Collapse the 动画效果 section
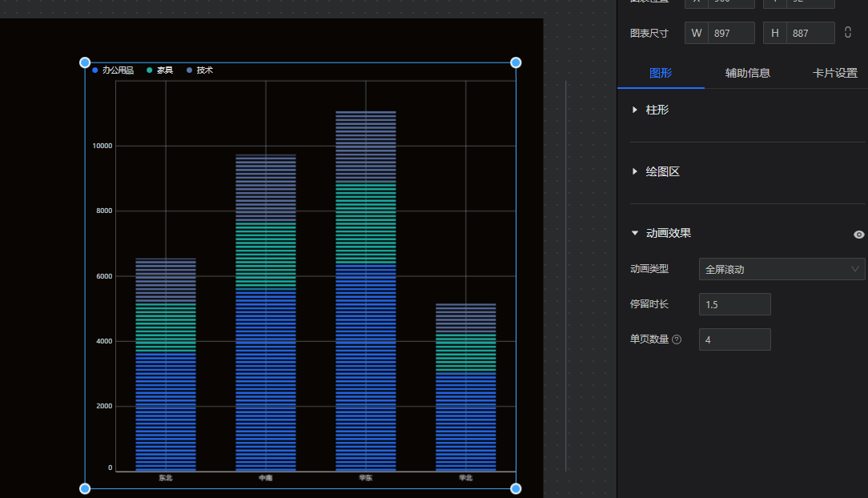Viewport: 868px width, 498px height. click(668, 233)
